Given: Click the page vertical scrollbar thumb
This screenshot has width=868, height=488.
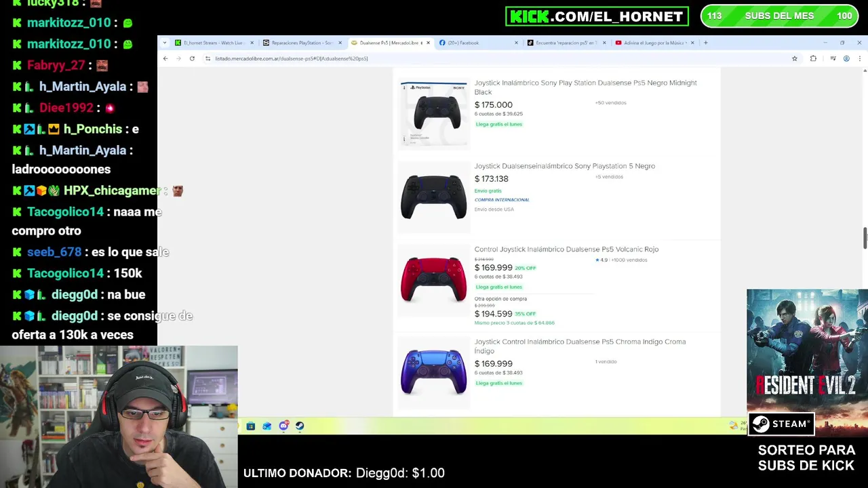Looking at the screenshot, I should click(x=865, y=239).
